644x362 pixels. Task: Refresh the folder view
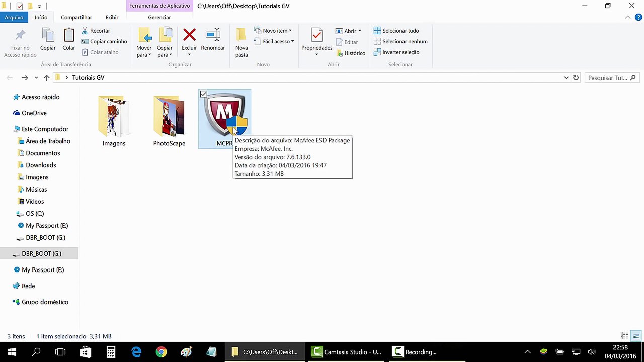pos(576,78)
